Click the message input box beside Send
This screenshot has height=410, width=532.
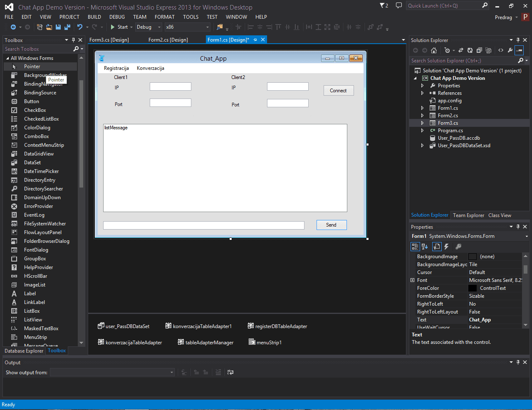(x=204, y=225)
